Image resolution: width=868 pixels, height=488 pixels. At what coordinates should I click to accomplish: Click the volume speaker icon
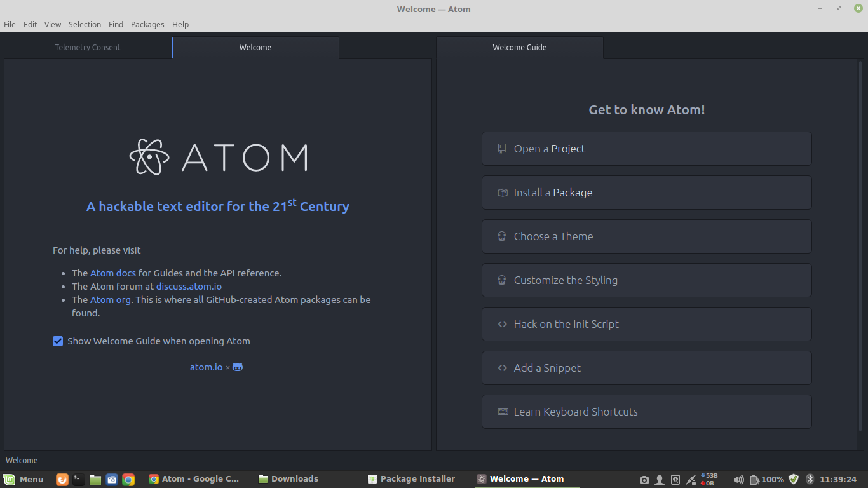click(738, 480)
